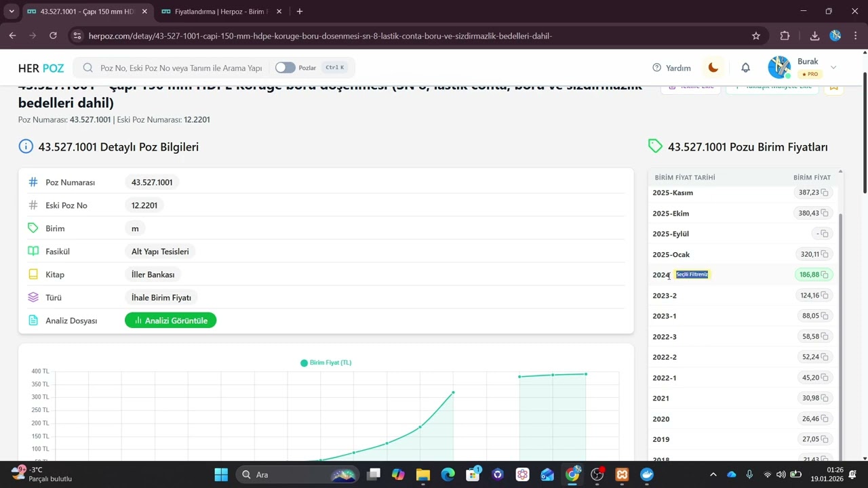This screenshot has width=868, height=488.
Task: Copy the empty 2025-Eylül price
Action: [x=825, y=234]
